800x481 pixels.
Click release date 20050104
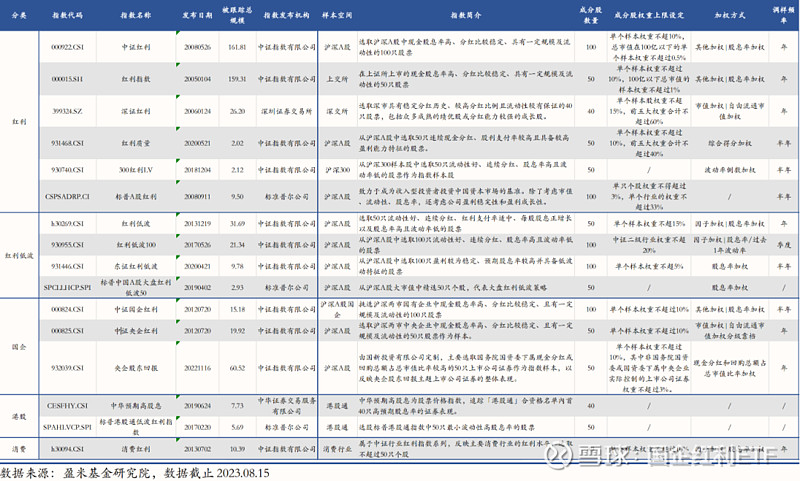pos(197,79)
